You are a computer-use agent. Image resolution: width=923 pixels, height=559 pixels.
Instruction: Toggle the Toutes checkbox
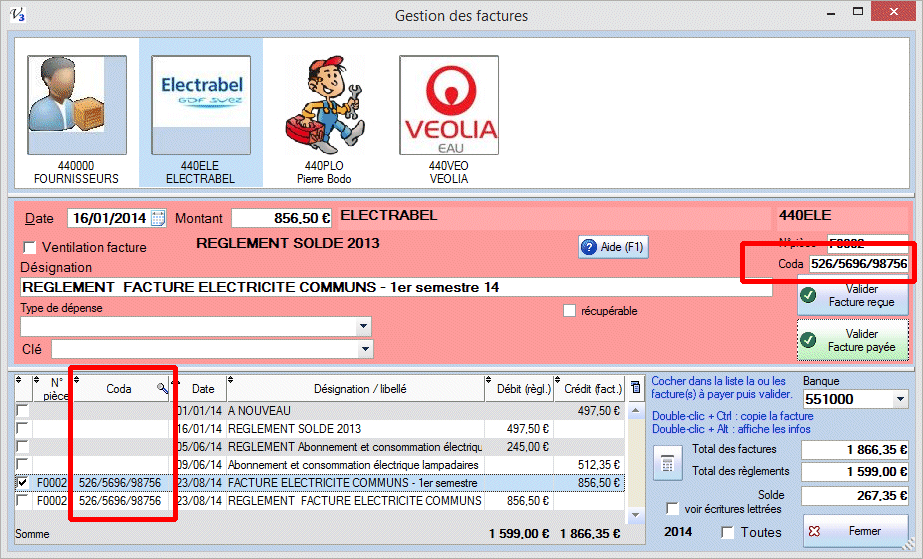tap(728, 533)
